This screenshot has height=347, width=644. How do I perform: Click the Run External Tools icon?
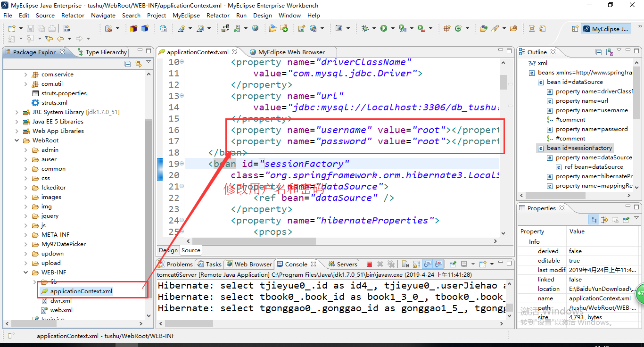point(421,28)
